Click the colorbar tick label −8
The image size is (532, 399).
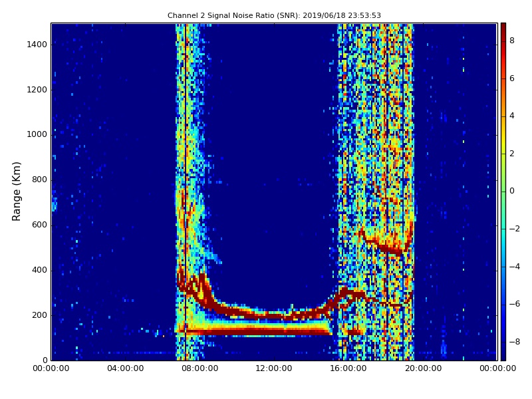pyautogui.click(x=515, y=342)
